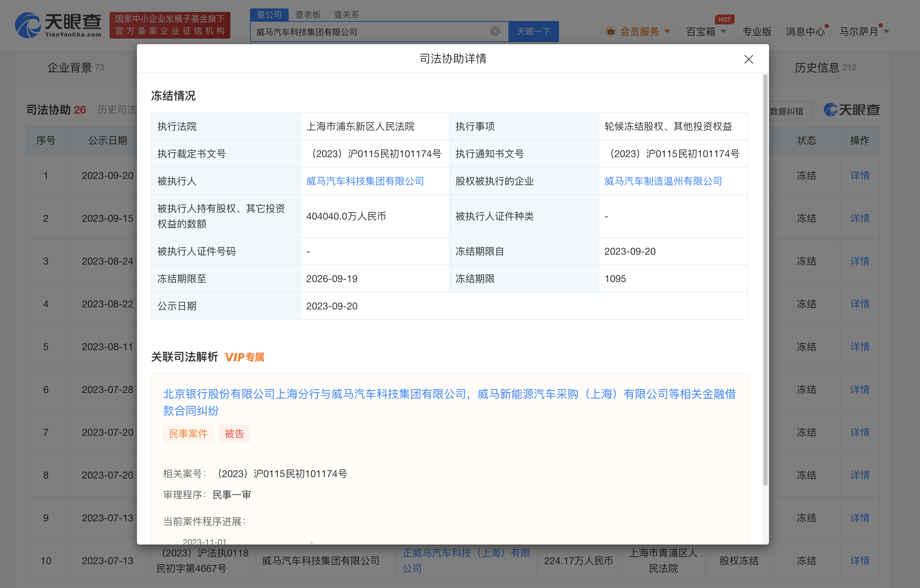Click the red 国家中小企业发展子基金 banner
Image resolution: width=920 pixels, height=588 pixels.
(170, 25)
